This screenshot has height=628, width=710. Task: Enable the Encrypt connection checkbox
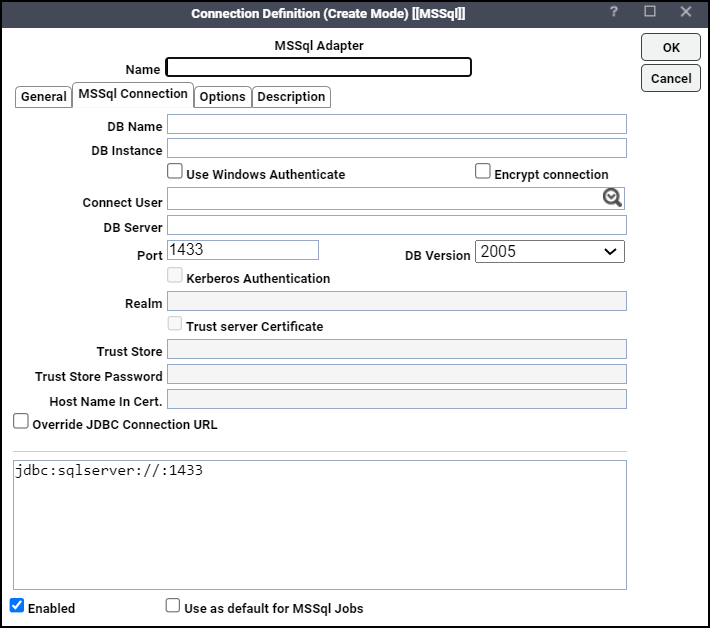pos(483,172)
